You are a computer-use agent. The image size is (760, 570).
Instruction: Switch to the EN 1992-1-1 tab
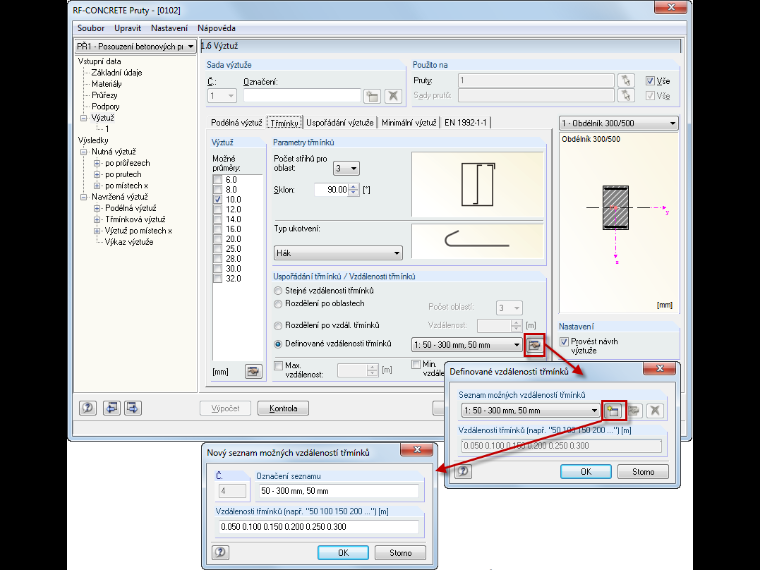pos(466,123)
